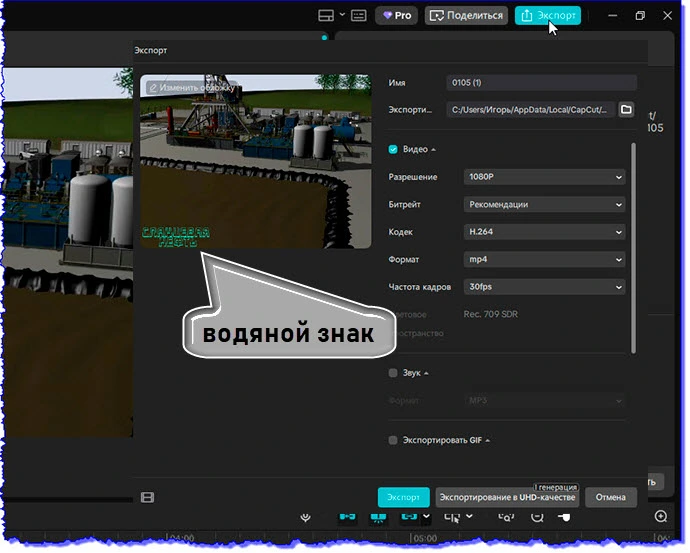This screenshot has height=553, width=690.
Task: Enable the Экспортировать GIF checkbox
Action: coord(394,440)
